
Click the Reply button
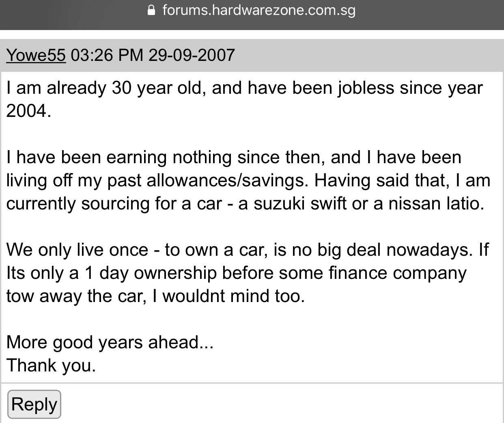[x=34, y=404]
